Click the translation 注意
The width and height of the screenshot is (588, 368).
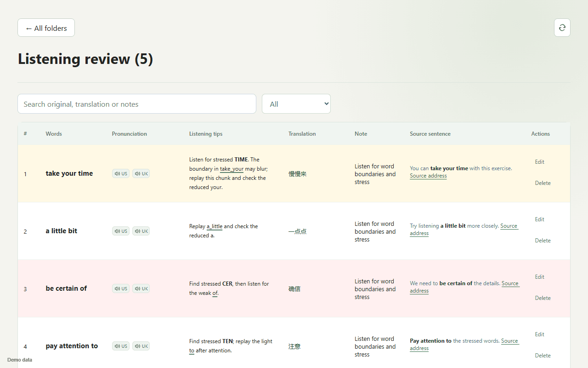pyautogui.click(x=294, y=346)
